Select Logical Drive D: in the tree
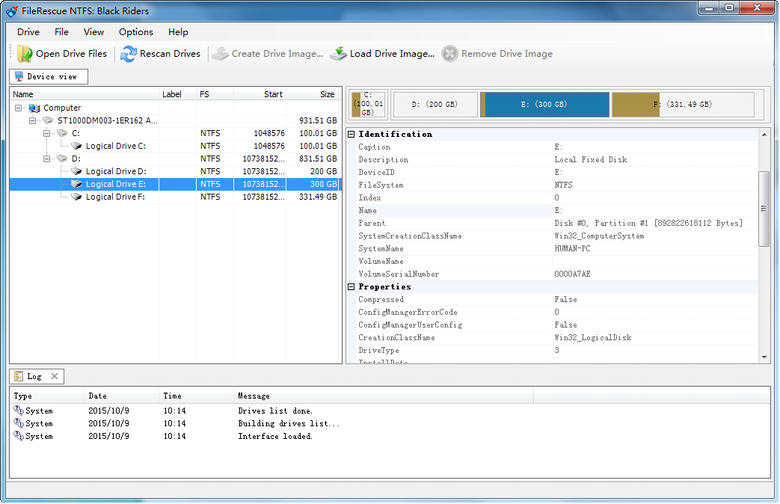This screenshot has width=780, height=504. tap(116, 172)
